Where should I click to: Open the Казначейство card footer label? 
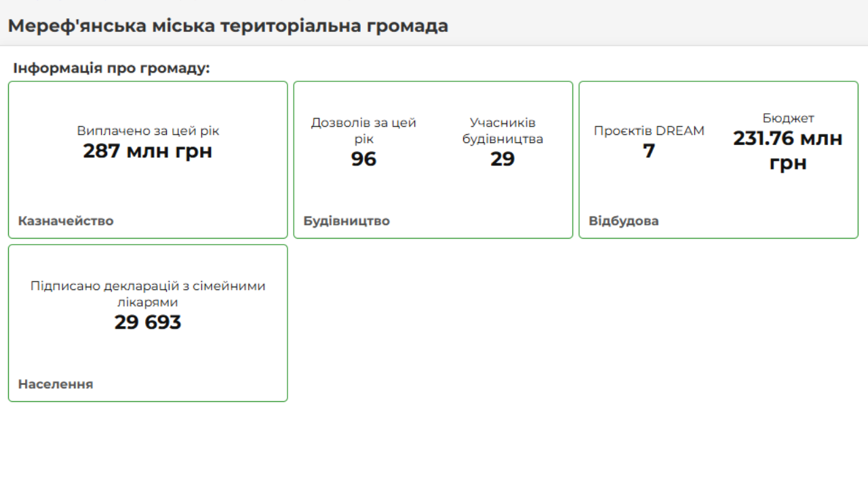[x=66, y=221]
